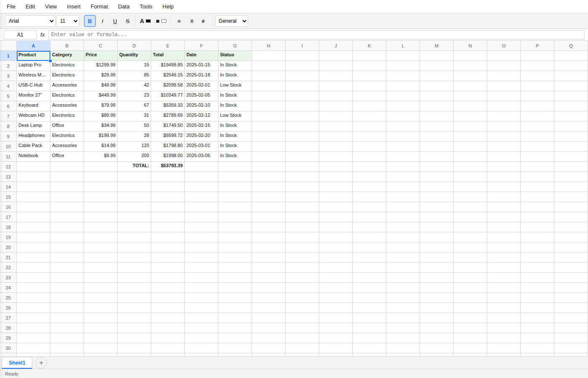Open the File menu
This screenshot has height=378, width=588.
[x=11, y=7]
